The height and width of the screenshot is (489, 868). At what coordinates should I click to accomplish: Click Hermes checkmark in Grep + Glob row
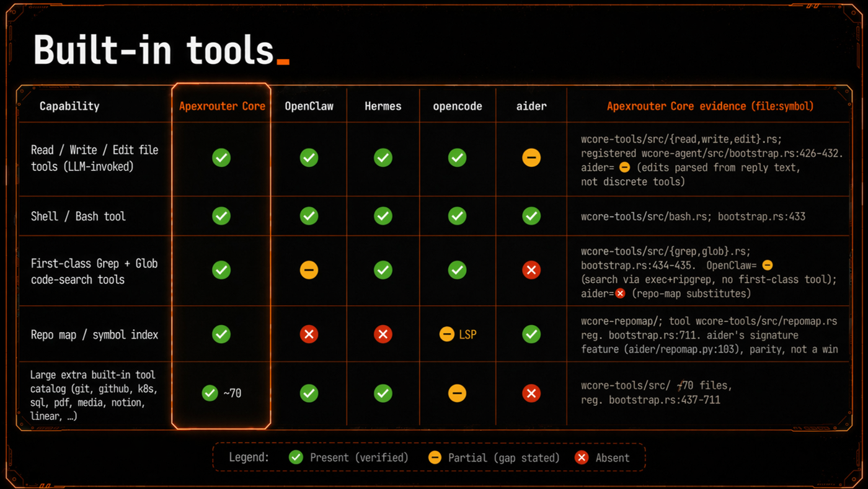click(383, 270)
